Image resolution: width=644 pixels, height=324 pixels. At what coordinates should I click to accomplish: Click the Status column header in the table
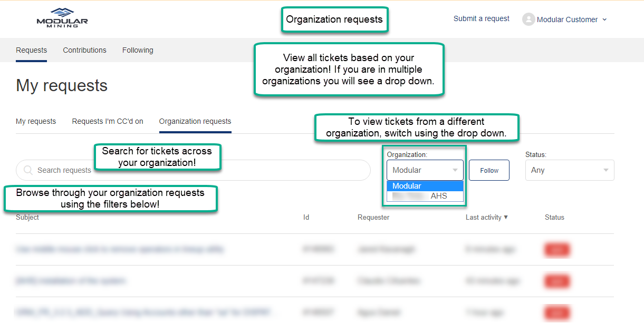point(554,217)
